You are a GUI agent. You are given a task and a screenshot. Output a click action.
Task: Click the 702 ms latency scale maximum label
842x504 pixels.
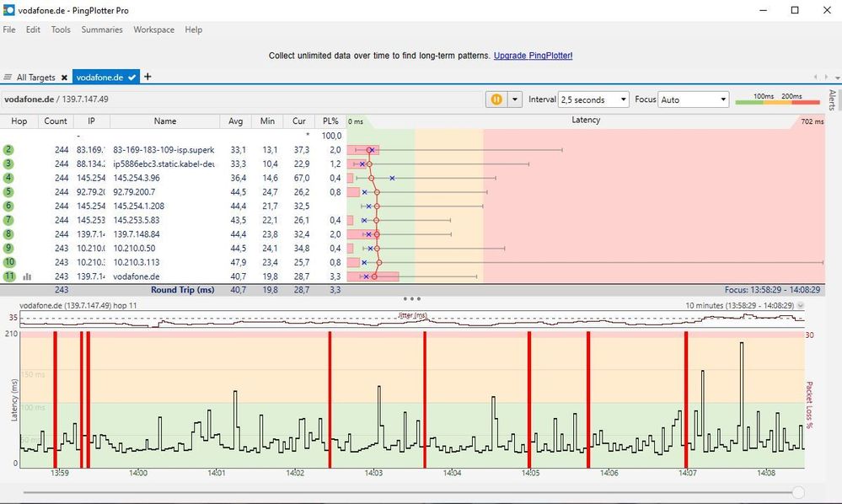click(812, 121)
